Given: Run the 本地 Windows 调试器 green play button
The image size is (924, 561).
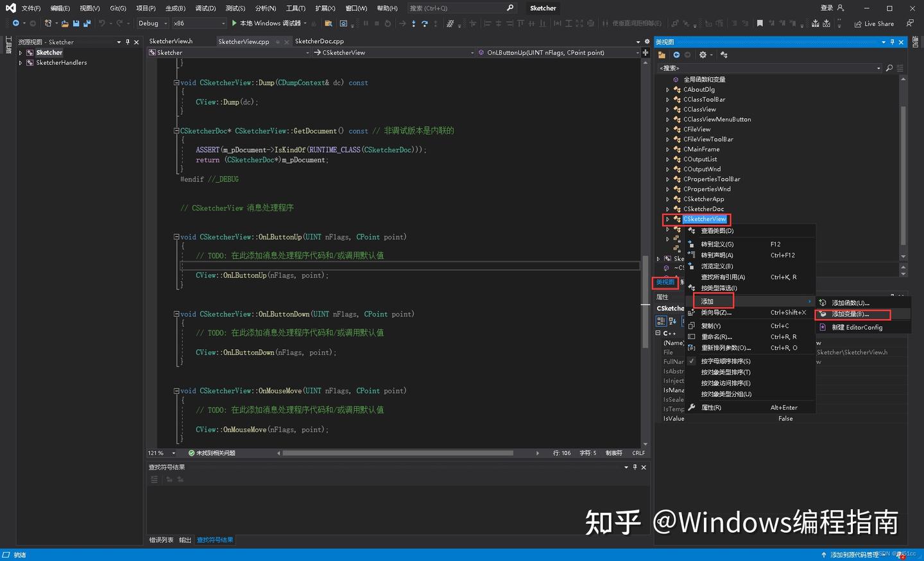Looking at the screenshot, I should point(234,23).
